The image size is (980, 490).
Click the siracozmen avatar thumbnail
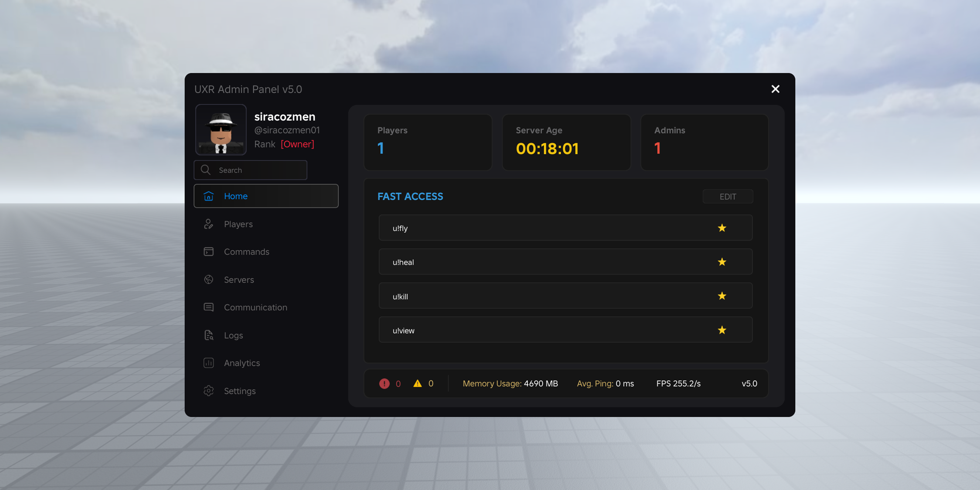220,129
